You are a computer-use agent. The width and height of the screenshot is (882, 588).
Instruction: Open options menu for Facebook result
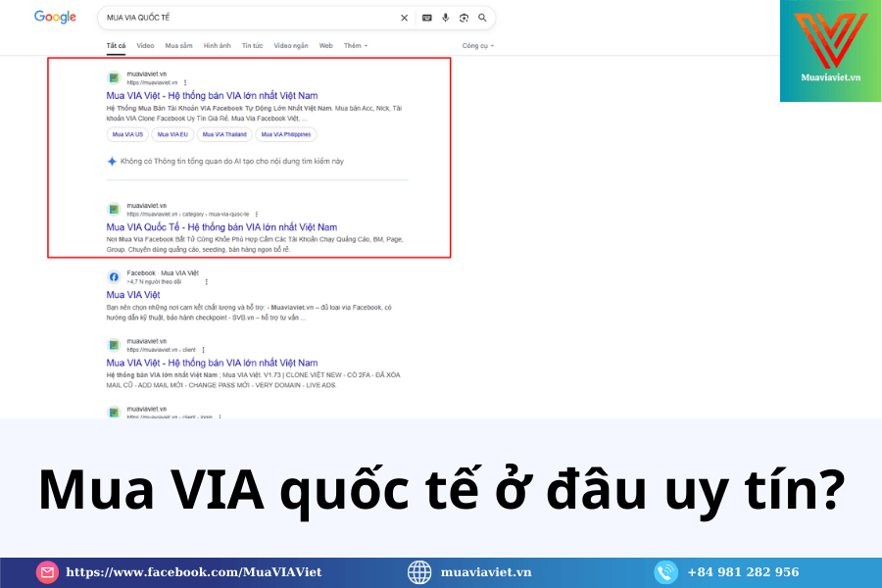coord(207,282)
